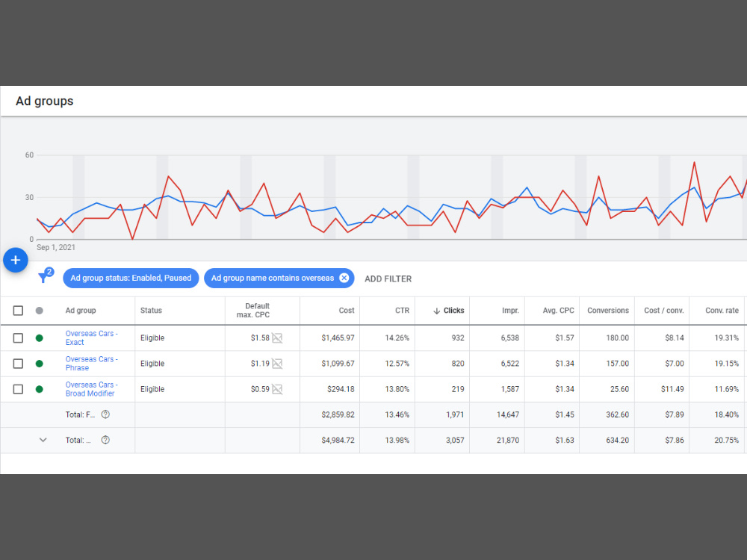Click the 180.00 conversions cell

[x=617, y=338]
